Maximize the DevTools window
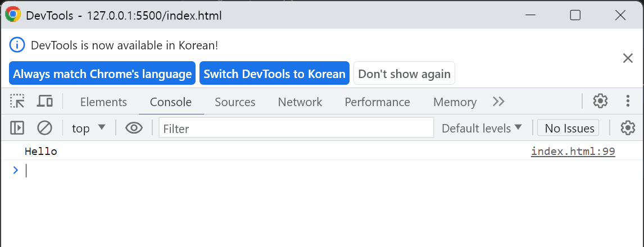 point(575,15)
